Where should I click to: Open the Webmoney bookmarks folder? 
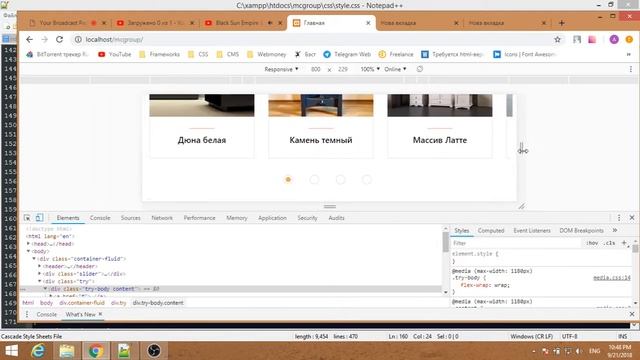pyautogui.click(x=267, y=54)
